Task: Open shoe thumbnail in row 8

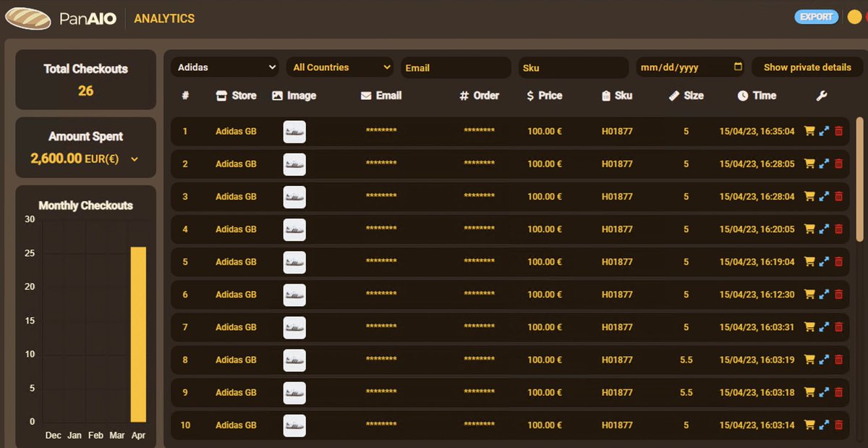Action: [294, 360]
